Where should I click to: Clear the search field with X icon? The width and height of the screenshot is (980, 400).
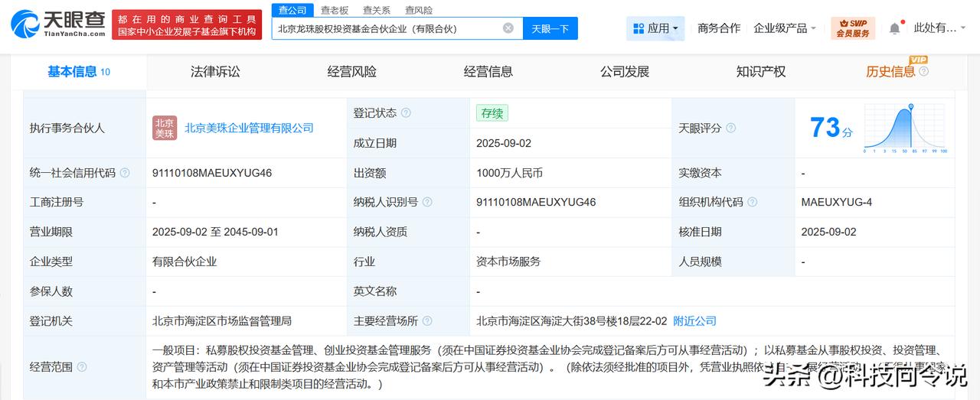click(x=508, y=28)
